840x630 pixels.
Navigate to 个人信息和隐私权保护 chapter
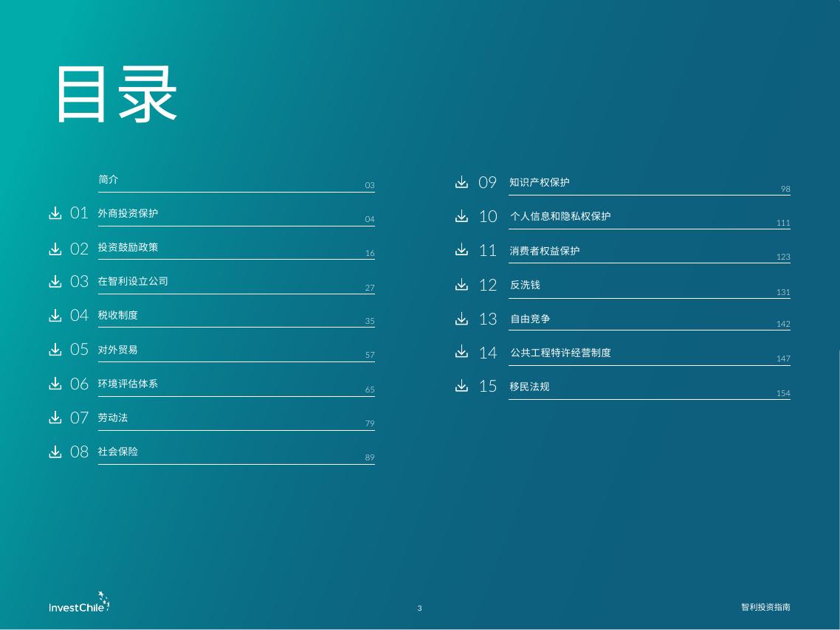[560, 217]
